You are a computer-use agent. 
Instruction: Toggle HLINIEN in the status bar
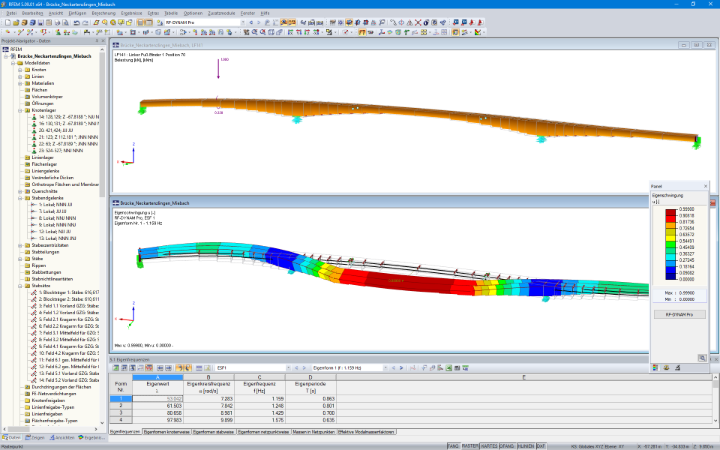point(526,446)
